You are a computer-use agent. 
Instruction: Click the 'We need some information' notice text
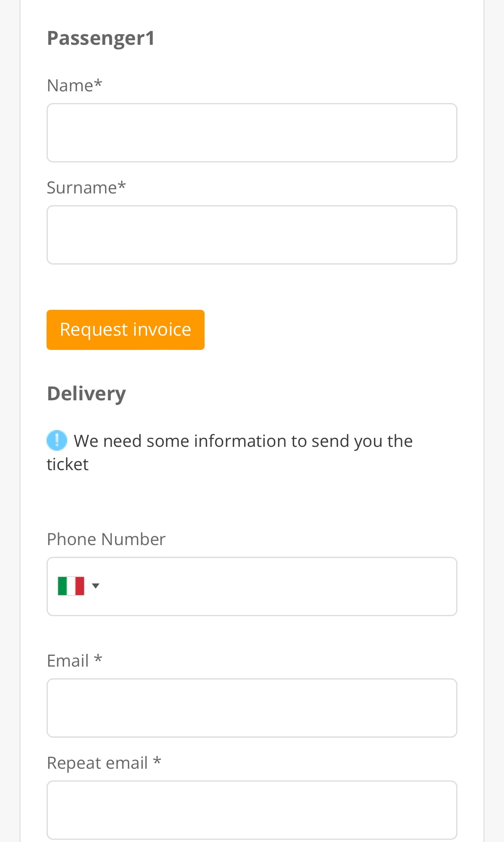point(230,452)
